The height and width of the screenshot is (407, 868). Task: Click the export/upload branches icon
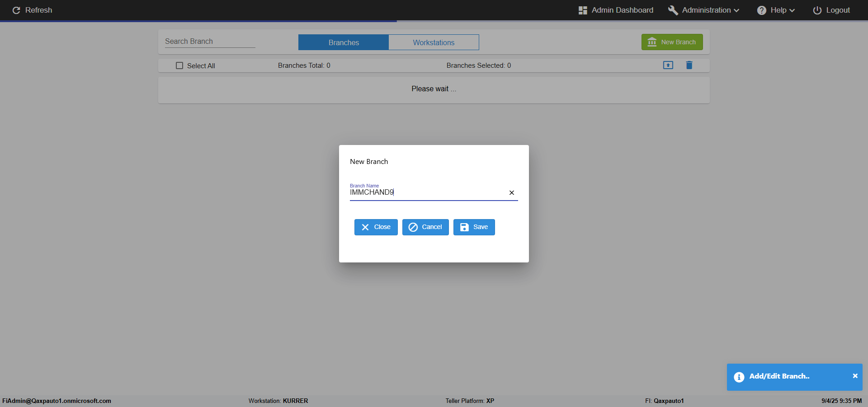coord(668,65)
